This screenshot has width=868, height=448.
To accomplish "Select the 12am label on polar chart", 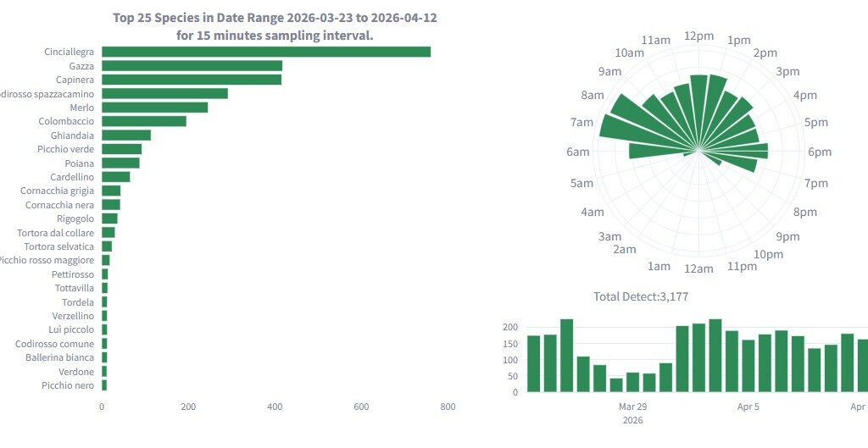I will click(698, 268).
